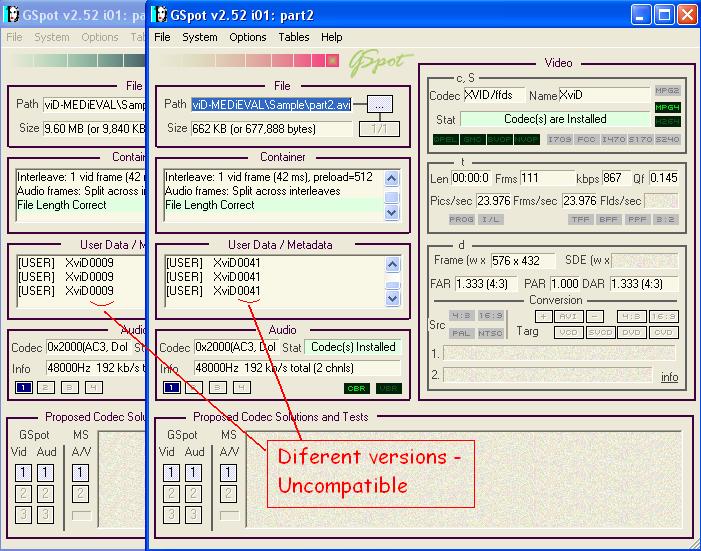Screen dimensions: 701x551
Task: Click the info link in Conversion
Action: [x=669, y=377]
